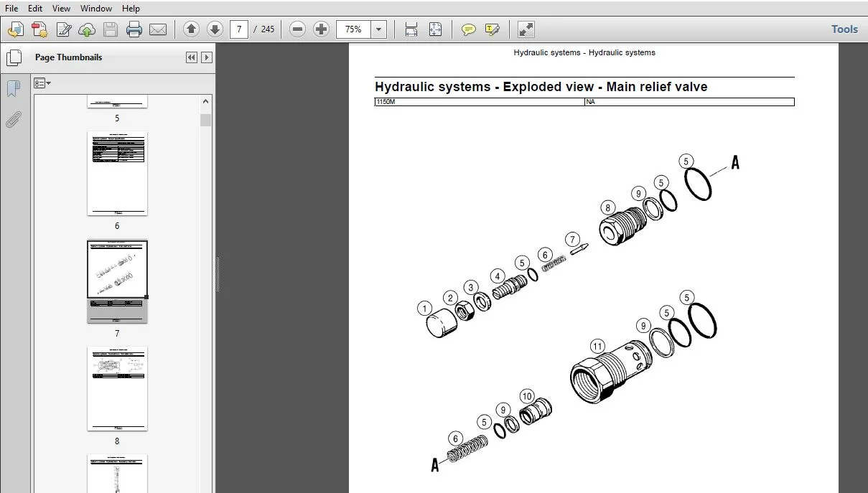868x493 pixels.
Task: Open thumbnails panel options dropdown
Action: 42,83
